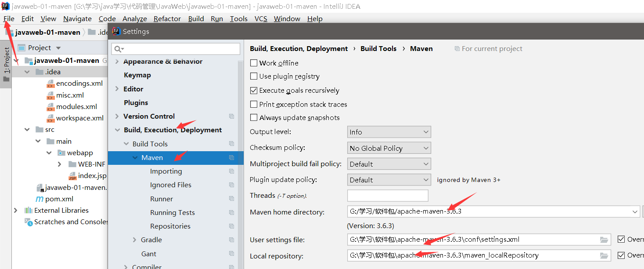This screenshot has height=269, width=644.
Task: Collapse the src folder
Action: point(27,129)
